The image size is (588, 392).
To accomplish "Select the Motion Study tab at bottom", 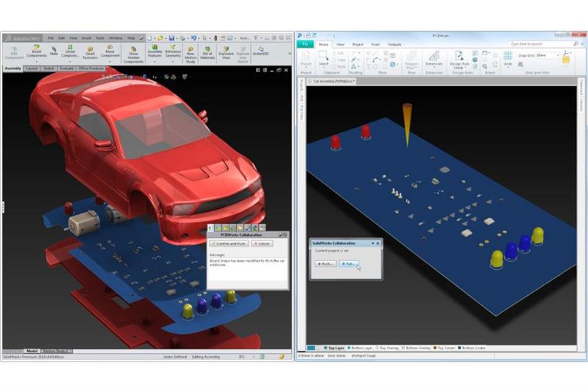I will 56,351.
